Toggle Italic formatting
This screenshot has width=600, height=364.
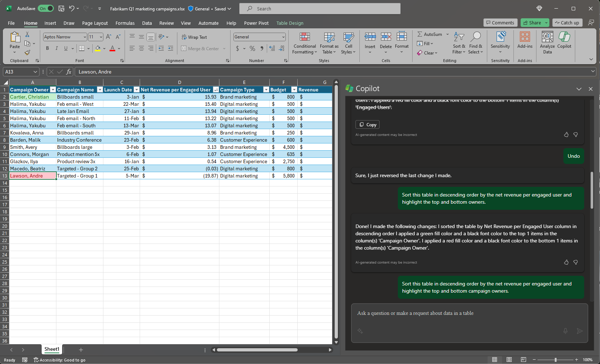click(56, 48)
